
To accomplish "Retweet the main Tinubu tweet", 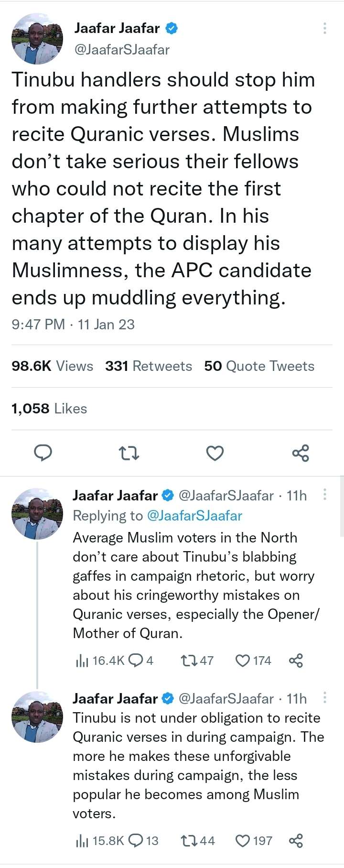I will coord(129,453).
